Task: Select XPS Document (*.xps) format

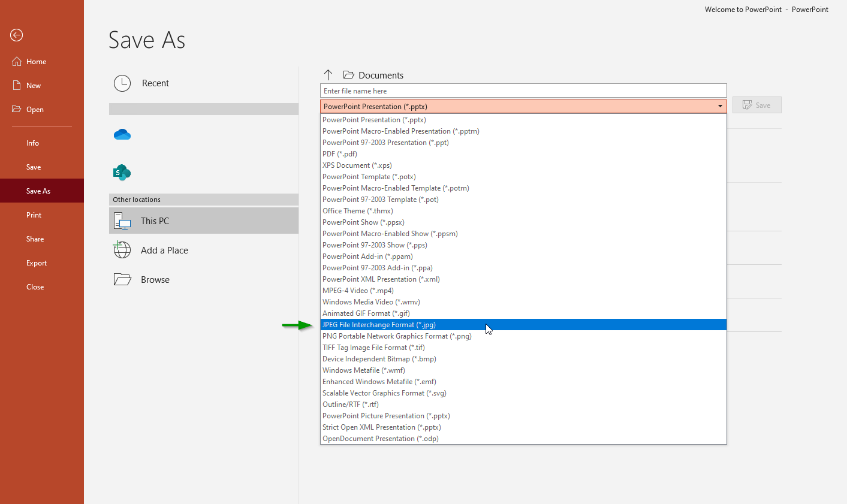Action: [x=523, y=165]
